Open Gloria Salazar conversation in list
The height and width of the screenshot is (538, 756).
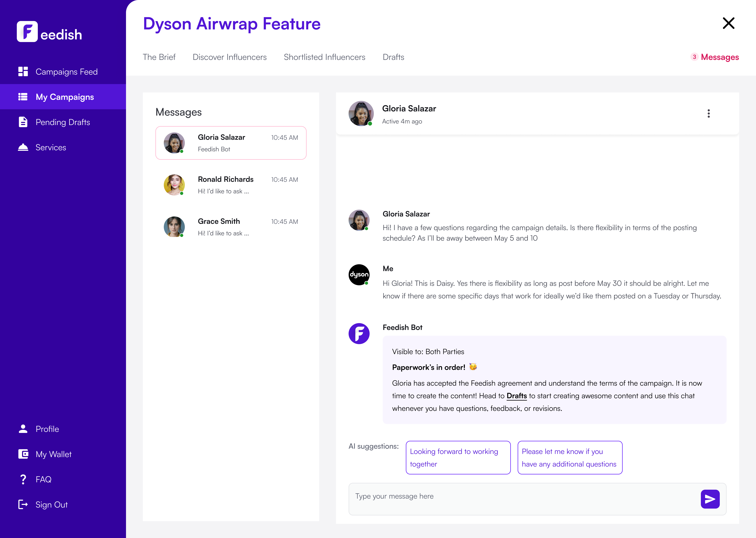coord(231,143)
